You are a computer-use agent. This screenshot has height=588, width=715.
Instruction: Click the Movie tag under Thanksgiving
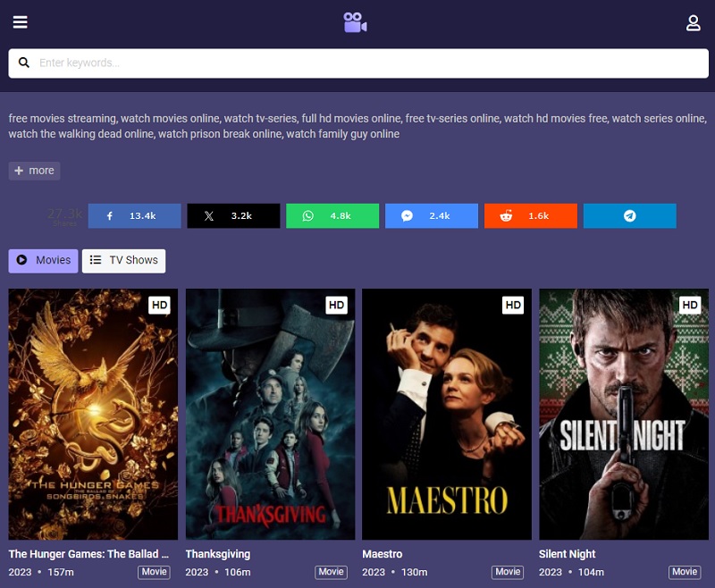[x=331, y=572]
